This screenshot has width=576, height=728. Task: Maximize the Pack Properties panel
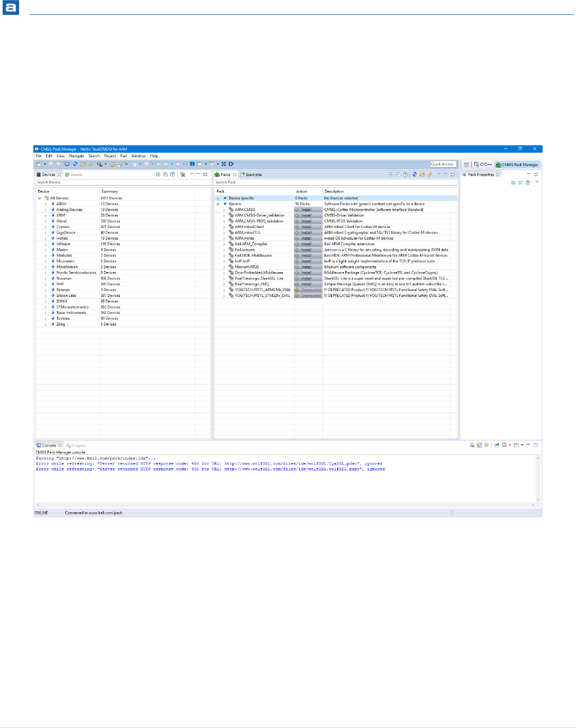pos(536,174)
